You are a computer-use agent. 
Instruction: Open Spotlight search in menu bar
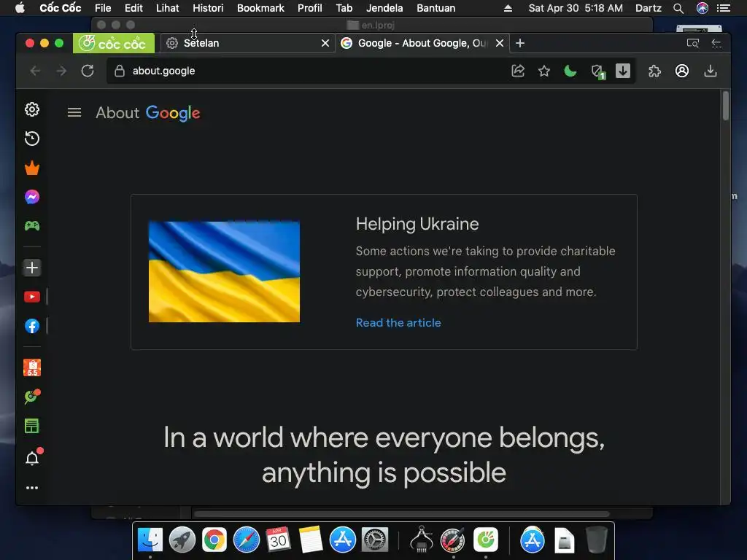tap(678, 8)
